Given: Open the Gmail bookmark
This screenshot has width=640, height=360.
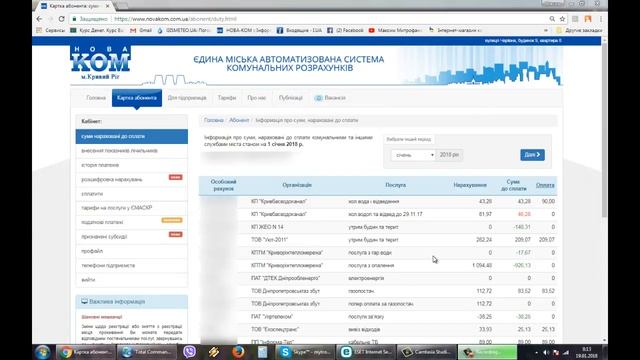Looking at the screenshot, I should pos(141,30).
